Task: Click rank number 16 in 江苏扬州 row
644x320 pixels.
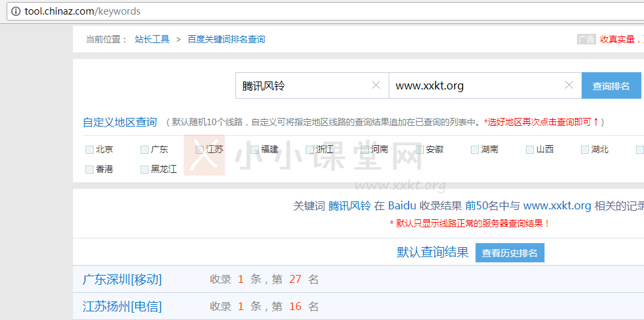Action: point(295,307)
